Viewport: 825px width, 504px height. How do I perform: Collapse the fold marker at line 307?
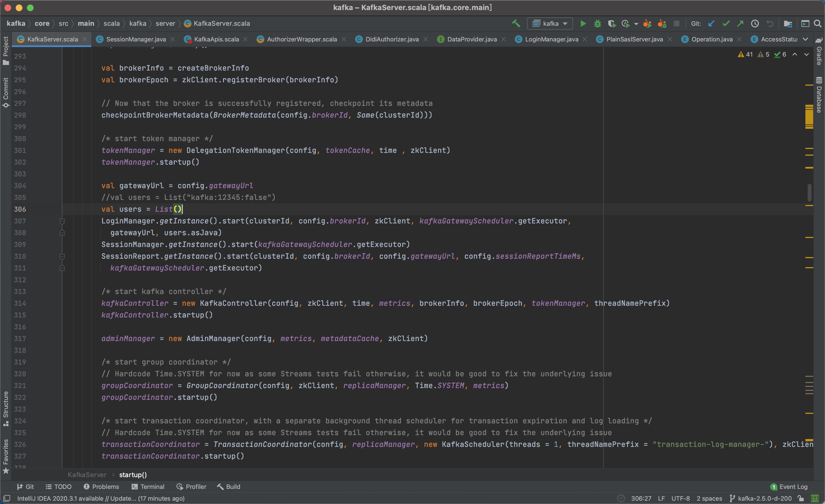tap(62, 221)
